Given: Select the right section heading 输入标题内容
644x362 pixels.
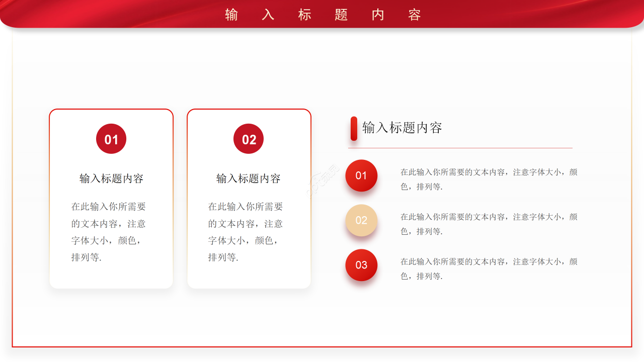Looking at the screenshot, I should pyautogui.click(x=402, y=128).
